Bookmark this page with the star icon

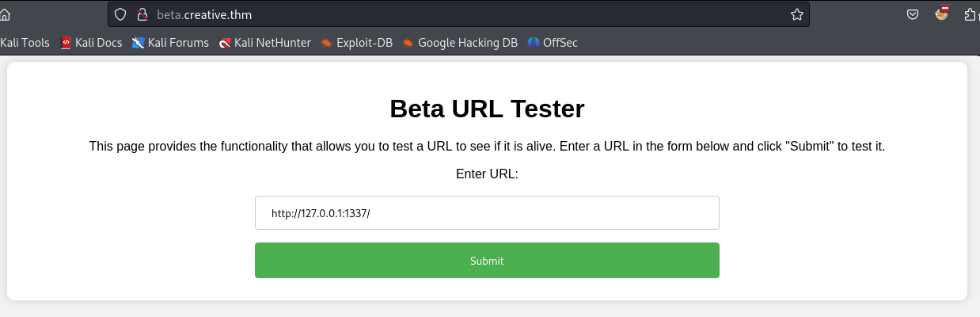(796, 14)
